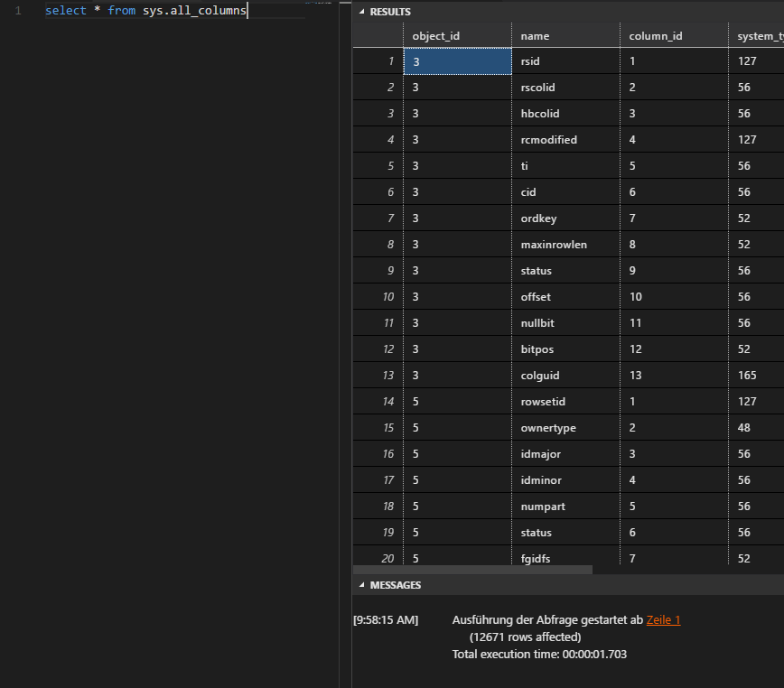784x688 pixels.
Task: Collapse the MESSAGES panel header
Action: (x=396, y=585)
